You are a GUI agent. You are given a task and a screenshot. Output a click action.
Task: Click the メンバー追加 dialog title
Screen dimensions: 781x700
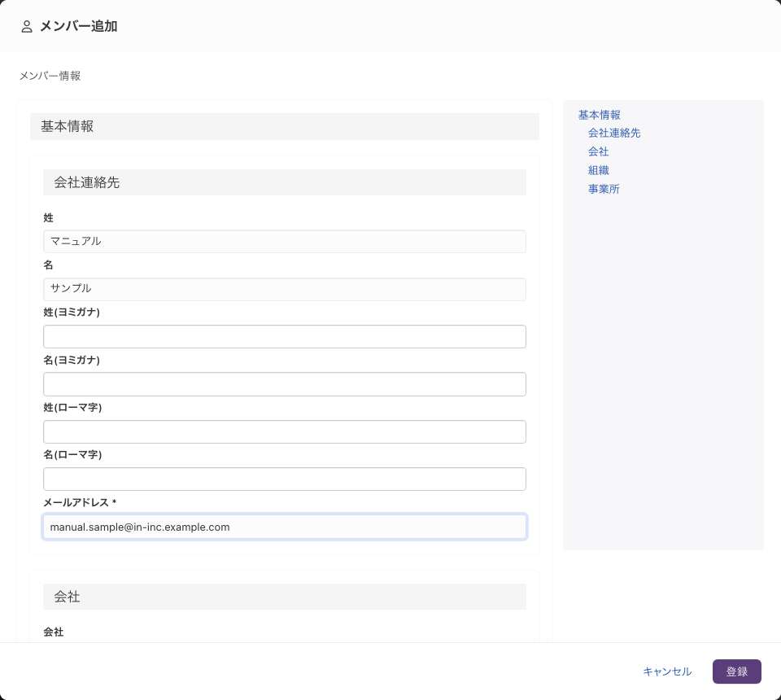pyautogui.click(x=78, y=26)
